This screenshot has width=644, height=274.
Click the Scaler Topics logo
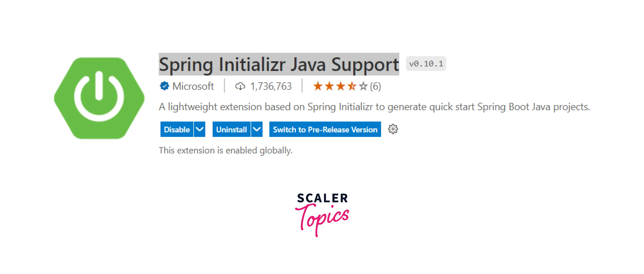point(322,214)
